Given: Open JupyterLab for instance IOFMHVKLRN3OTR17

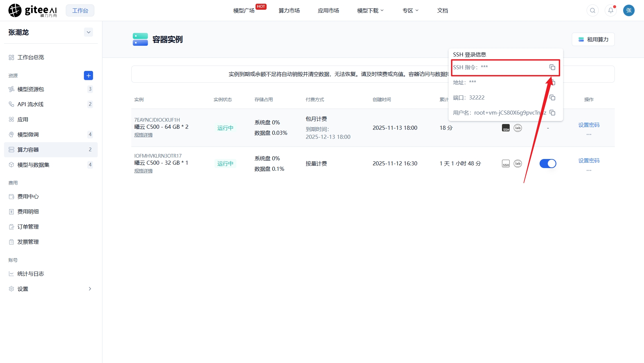Looking at the screenshot, I should 518,164.
